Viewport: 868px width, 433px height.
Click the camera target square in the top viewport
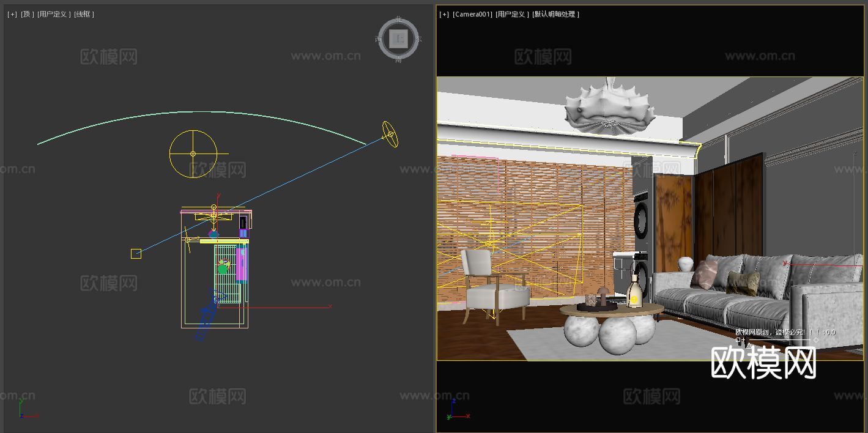(x=136, y=253)
